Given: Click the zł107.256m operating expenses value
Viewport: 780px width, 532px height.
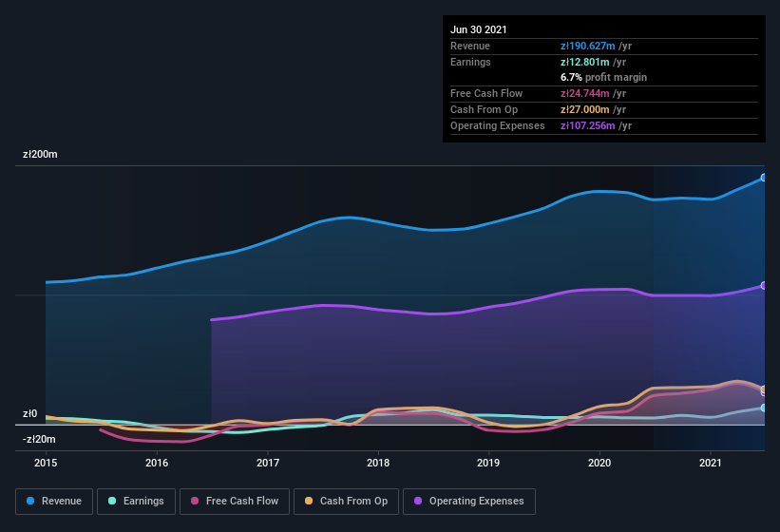Looking at the screenshot, I should point(587,125).
